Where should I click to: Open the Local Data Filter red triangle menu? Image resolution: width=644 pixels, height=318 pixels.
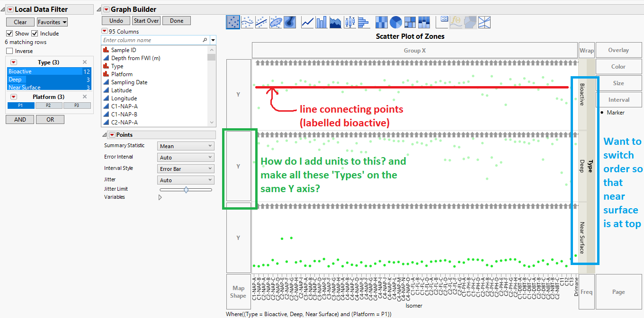[11, 9]
